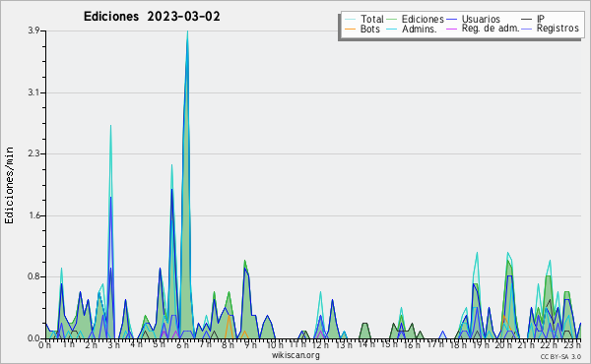Click the 1.6 y-axis value
Viewport: 591px width, 364px height.
(x=33, y=215)
